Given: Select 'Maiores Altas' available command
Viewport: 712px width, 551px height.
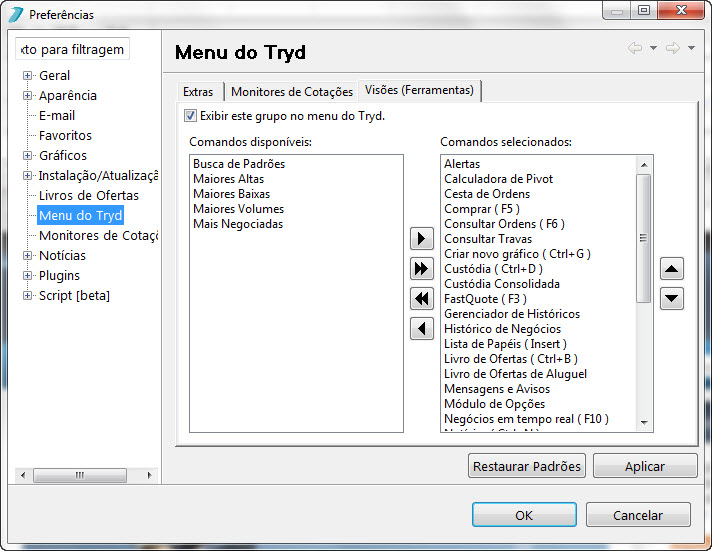Looking at the screenshot, I should coord(228,179).
